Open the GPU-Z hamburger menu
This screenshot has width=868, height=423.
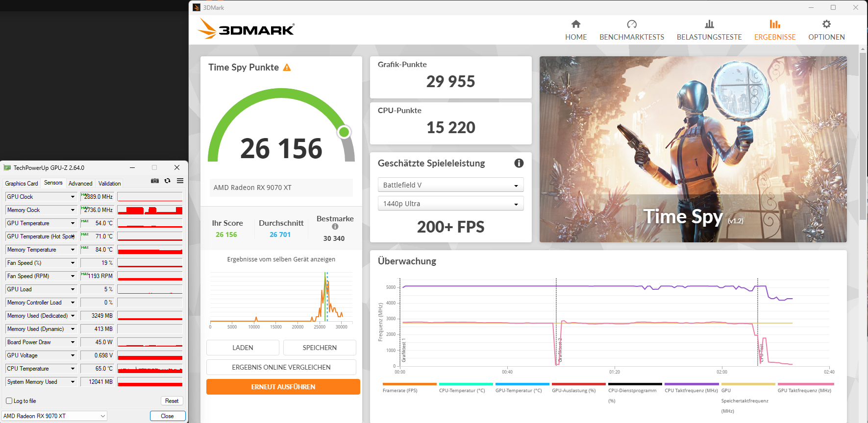click(x=180, y=181)
